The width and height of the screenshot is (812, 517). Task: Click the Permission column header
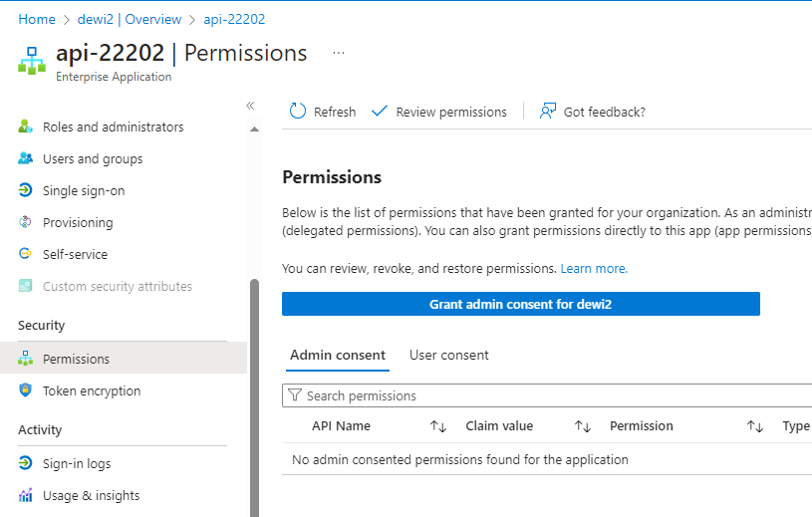(x=642, y=426)
